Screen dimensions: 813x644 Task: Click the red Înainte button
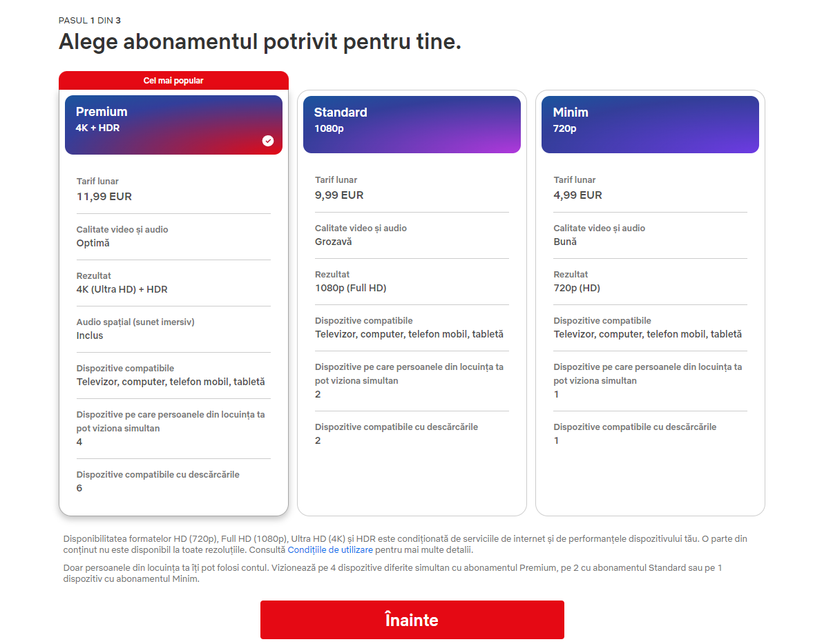click(x=412, y=620)
